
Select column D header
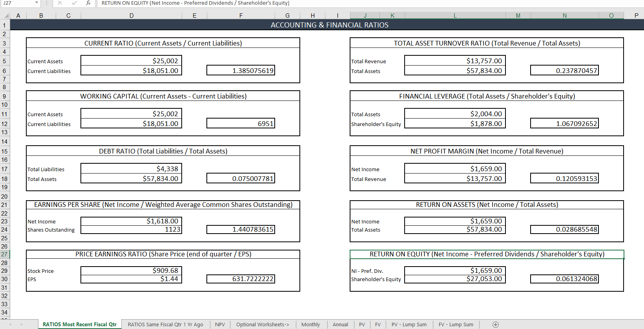tap(131, 16)
